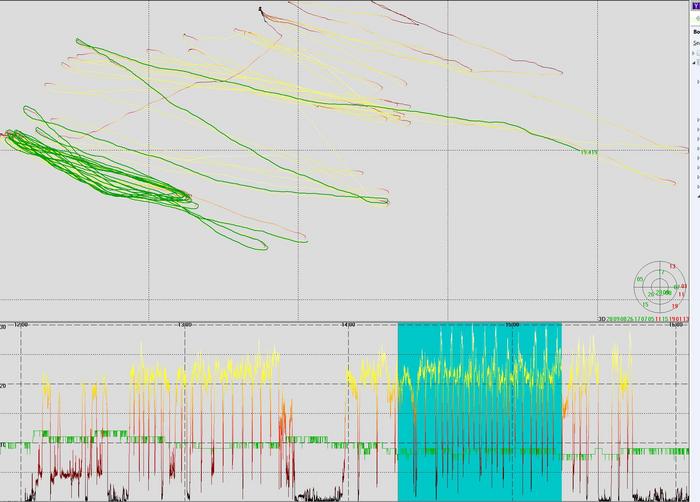Jump to the 12:00 time marker

point(19,325)
